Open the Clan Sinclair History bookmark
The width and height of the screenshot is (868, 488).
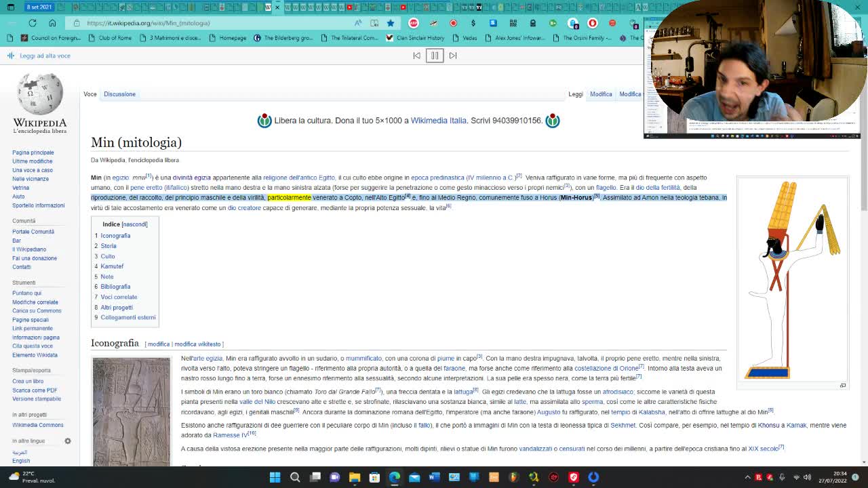click(x=414, y=38)
